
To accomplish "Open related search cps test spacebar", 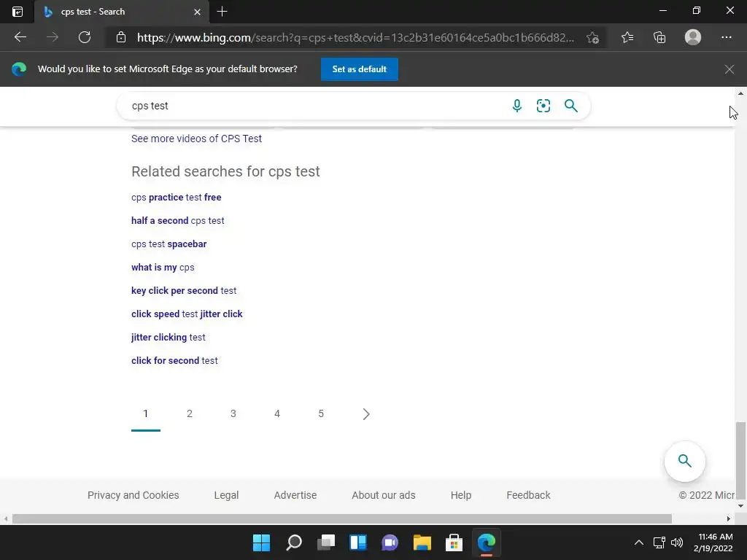I will (x=169, y=244).
